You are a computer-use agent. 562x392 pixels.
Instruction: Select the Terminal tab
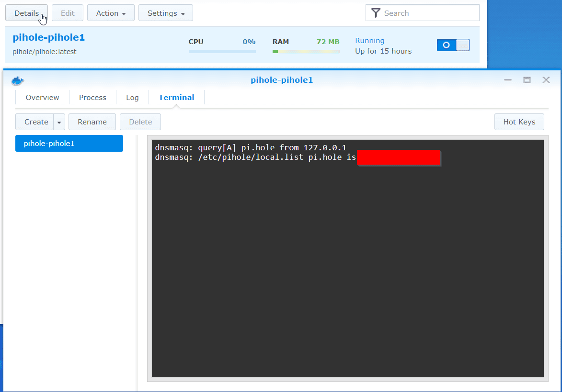[x=176, y=97]
